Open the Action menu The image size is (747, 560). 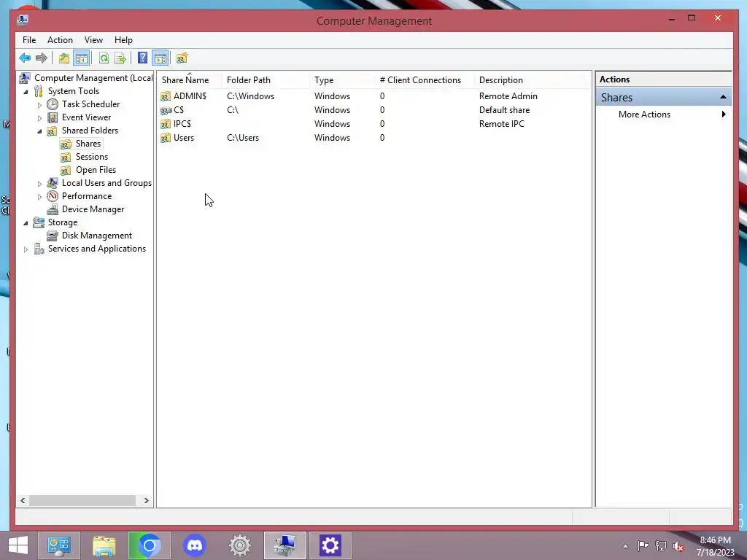click(60, 40)
